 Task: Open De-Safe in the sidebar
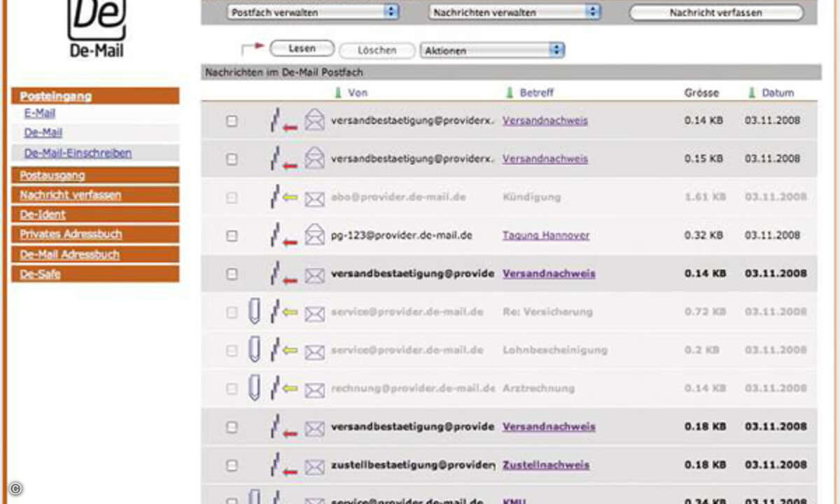pyautogui.click(x=95, y=274)
